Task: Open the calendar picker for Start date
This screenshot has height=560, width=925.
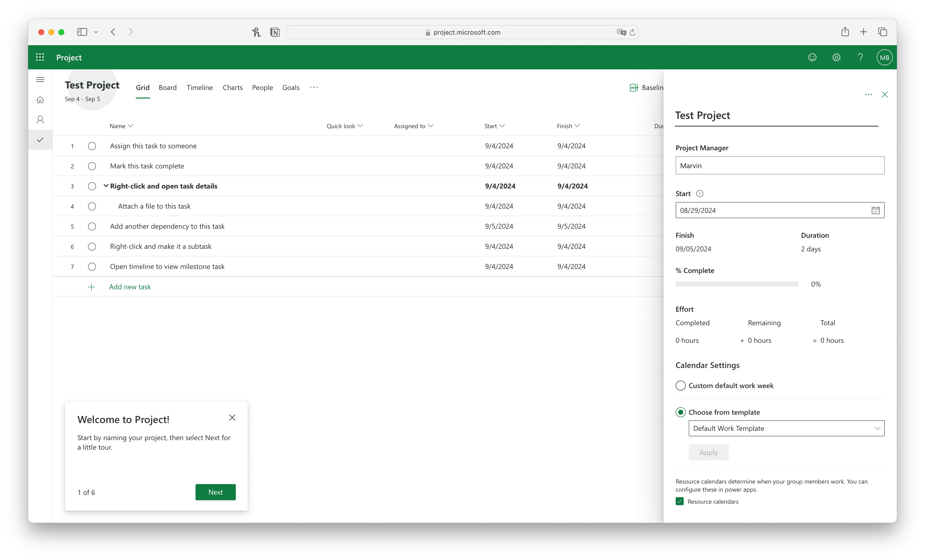Action: coord(875,211)
